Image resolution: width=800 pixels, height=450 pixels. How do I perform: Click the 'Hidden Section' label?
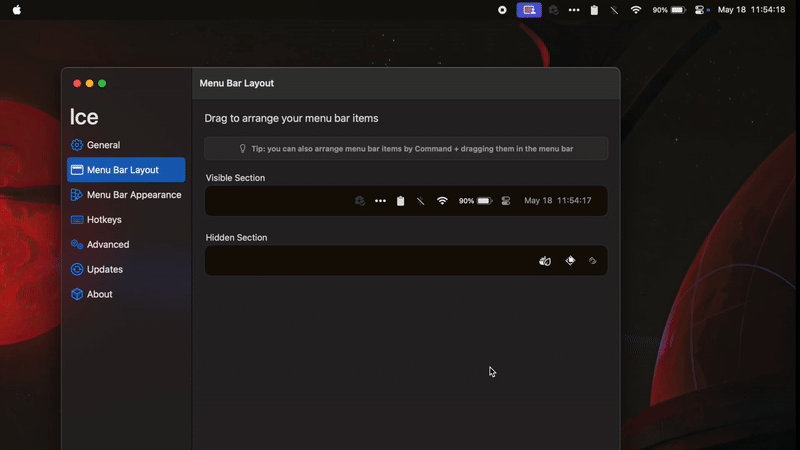point(236,237)
